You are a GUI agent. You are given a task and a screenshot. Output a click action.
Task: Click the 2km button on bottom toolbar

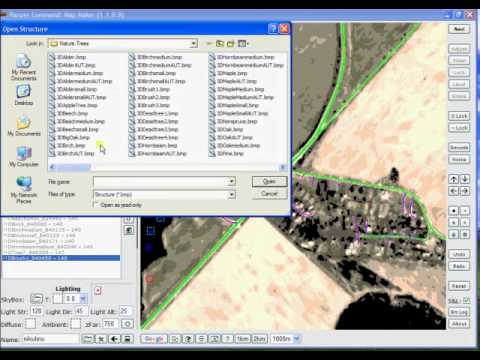point(259,339)
